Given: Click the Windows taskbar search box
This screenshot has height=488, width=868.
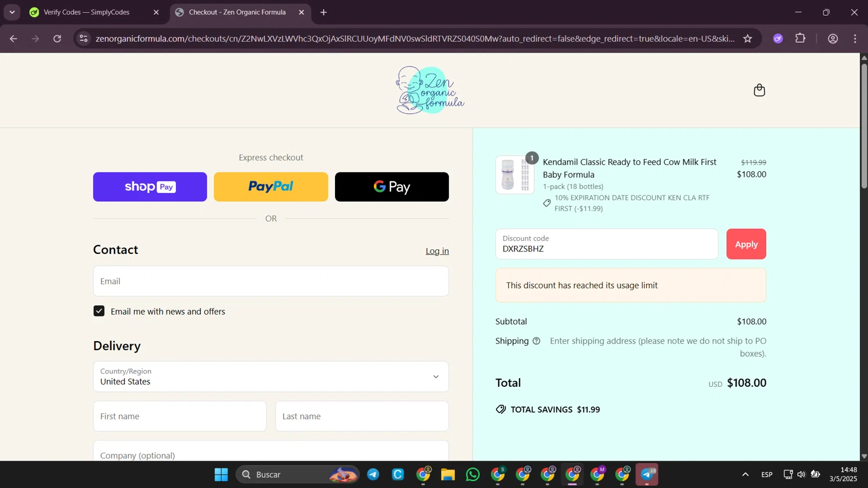Looking at the screenshot, I should [297, 475].
